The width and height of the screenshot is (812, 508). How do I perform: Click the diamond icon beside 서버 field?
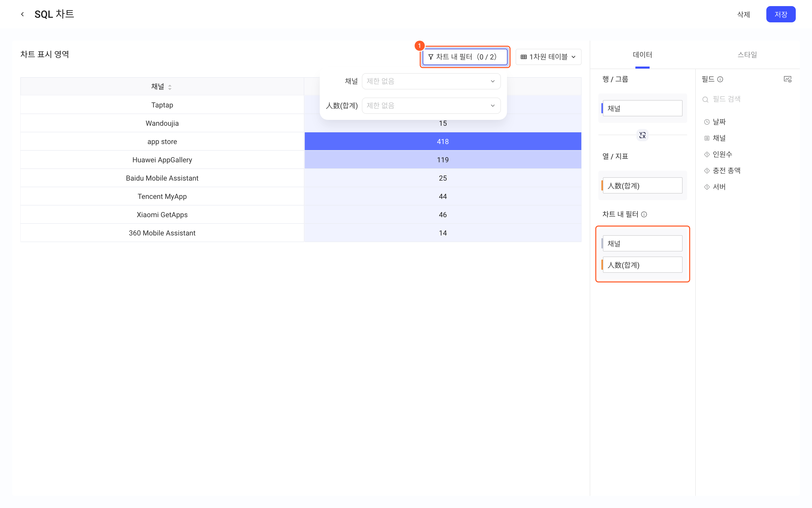(x=707, y=187)
